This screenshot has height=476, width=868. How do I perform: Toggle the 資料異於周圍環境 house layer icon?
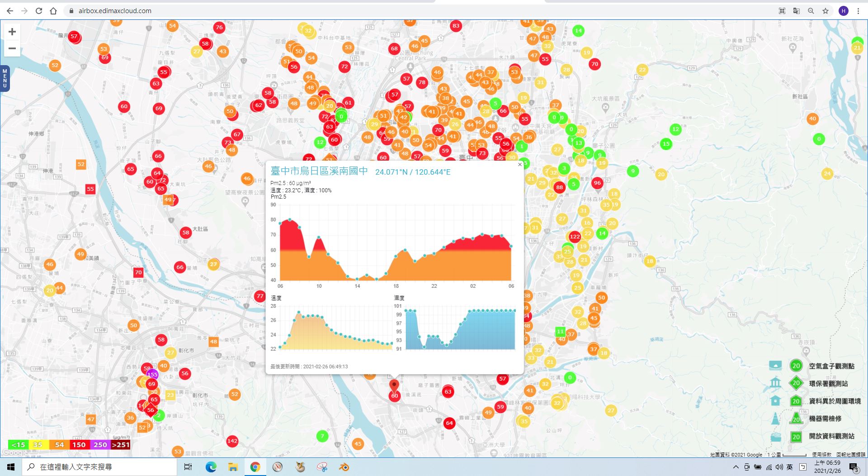pos(775,400)
